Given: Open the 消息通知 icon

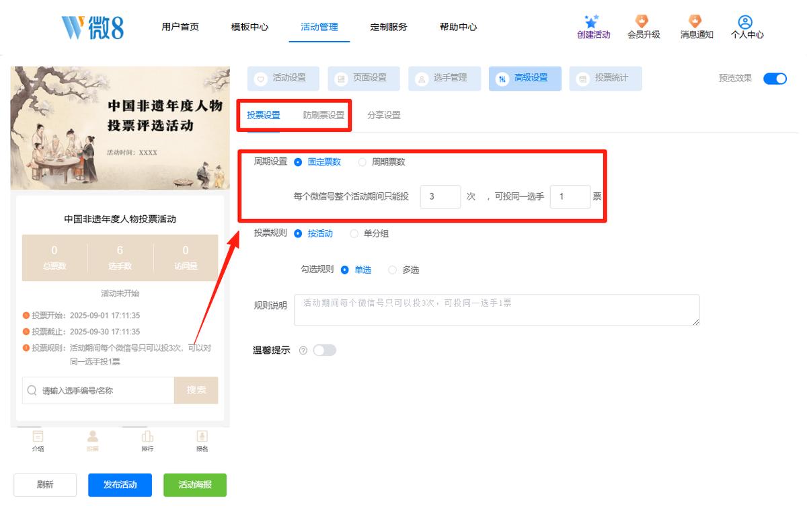Looking at the screenshot, I should [695, 21].
